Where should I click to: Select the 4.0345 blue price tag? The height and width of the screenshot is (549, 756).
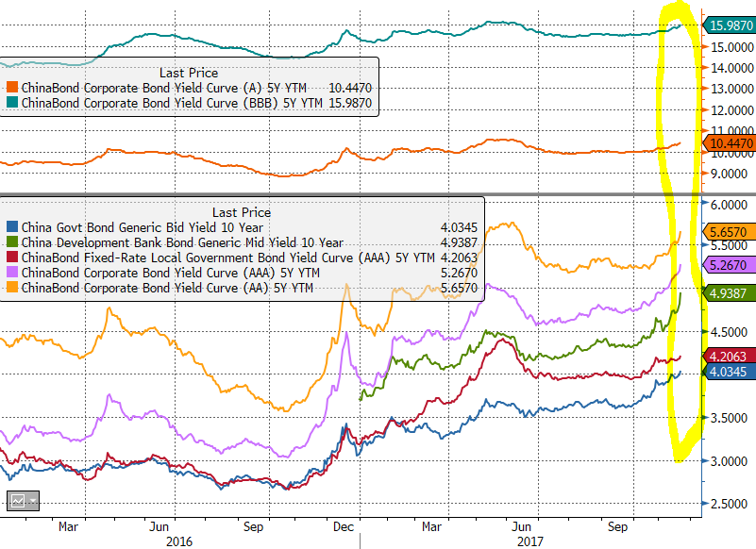pos(730,372)
